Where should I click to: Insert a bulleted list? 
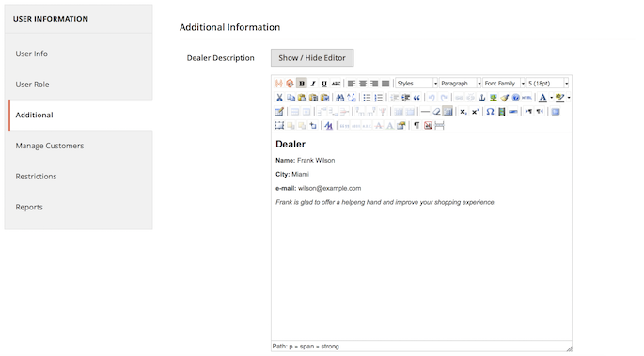pyautogui.click(x=367, y=98)
